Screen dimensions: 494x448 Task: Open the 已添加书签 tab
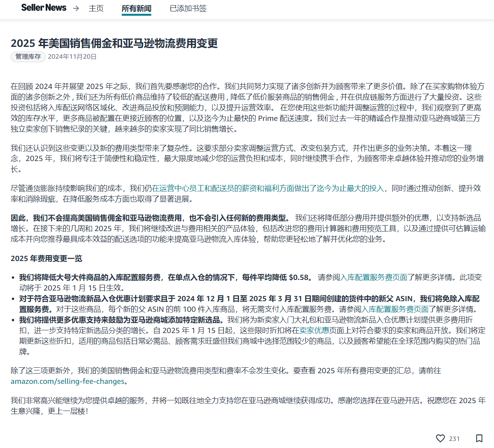(x=188, y=8)
